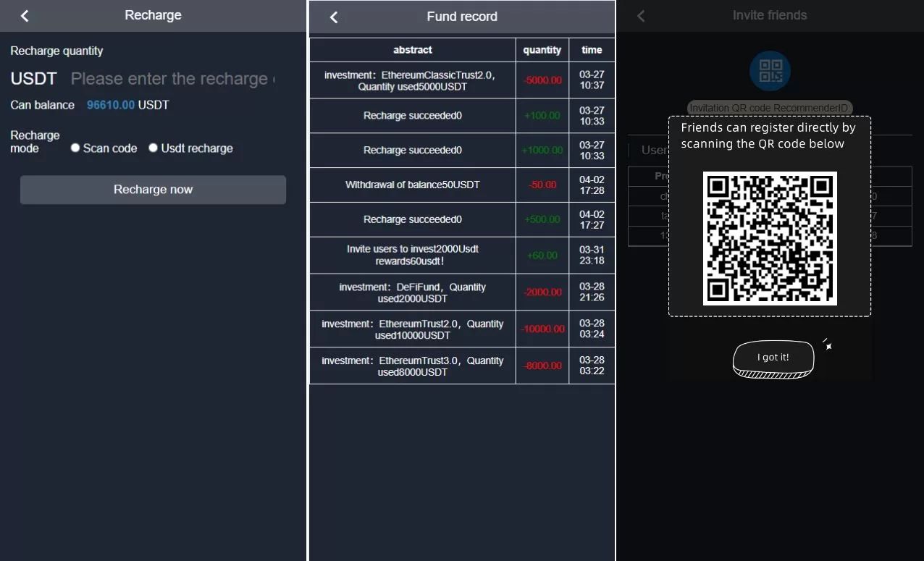Click the 96610.00 balance amount
924x561 pixels.
click(x=110, y=105)
